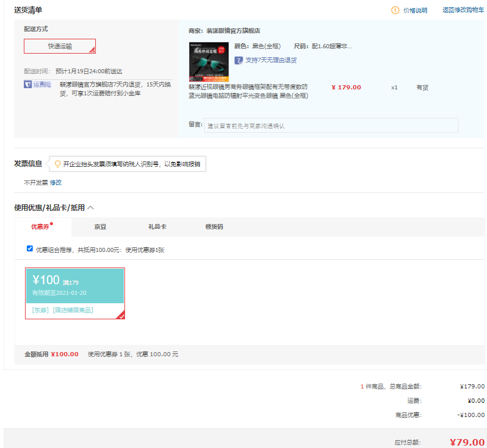The width and height of the screenshot is (487, 448).
Task: Click the 7-day return badge icon
Action: (x=239, y=60)
